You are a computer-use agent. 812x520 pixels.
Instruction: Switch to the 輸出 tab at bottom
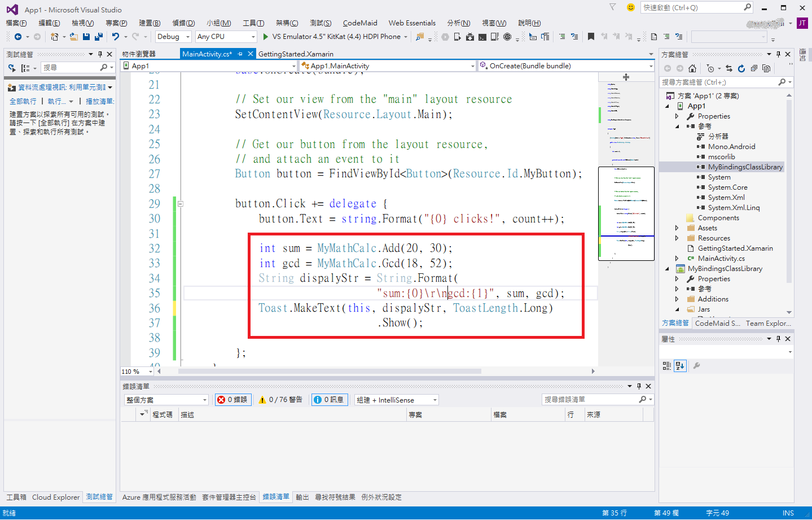pyautogui.click(x=302, y=497)
